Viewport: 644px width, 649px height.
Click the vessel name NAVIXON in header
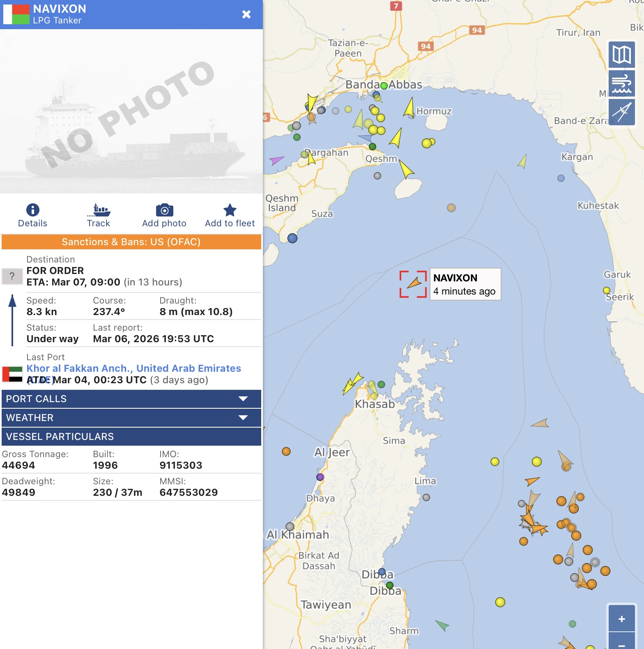[60, 9]
